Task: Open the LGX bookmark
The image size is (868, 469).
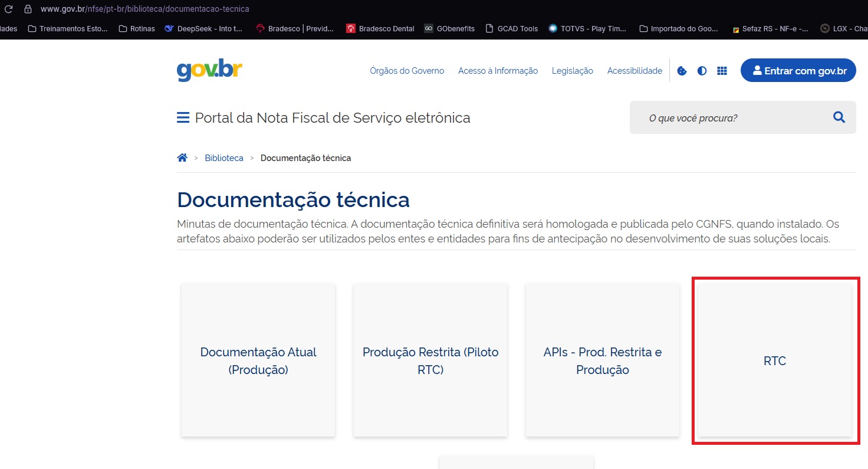Action: point(844,28)
